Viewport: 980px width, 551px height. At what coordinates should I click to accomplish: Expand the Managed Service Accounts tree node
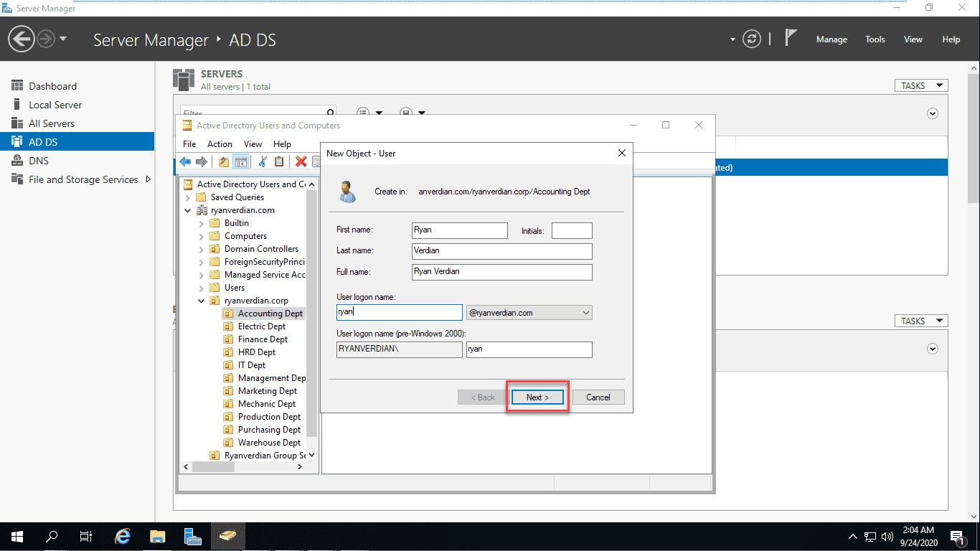pos(202,275)
